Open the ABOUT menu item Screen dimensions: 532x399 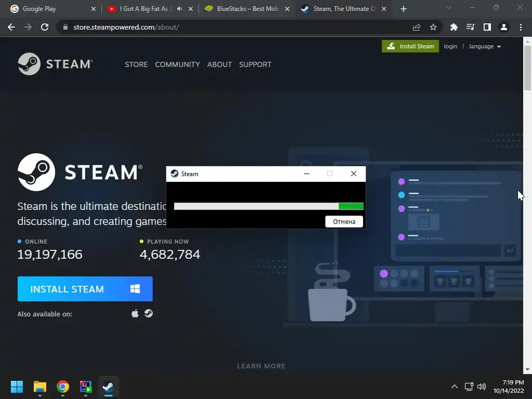click(220, 64)
